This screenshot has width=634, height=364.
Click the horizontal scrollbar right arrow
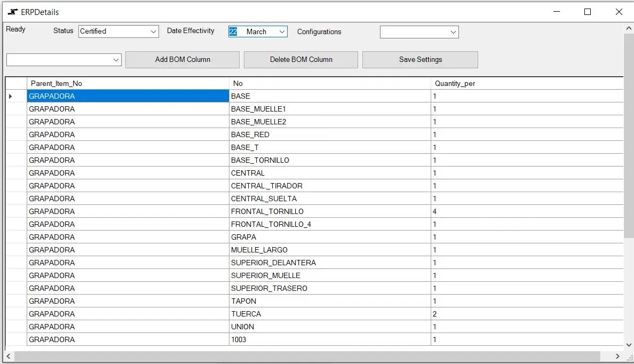click(618, 356)
